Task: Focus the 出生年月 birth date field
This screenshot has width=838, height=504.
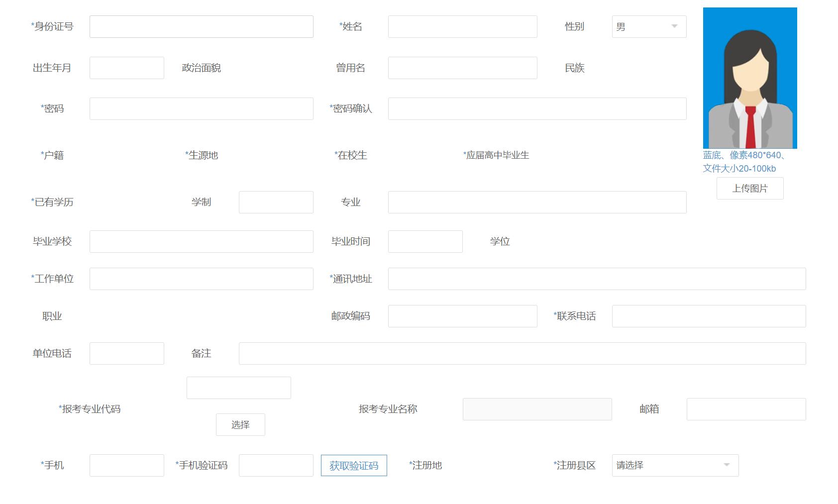Action: pyautogui.click(x=126, y=67)
